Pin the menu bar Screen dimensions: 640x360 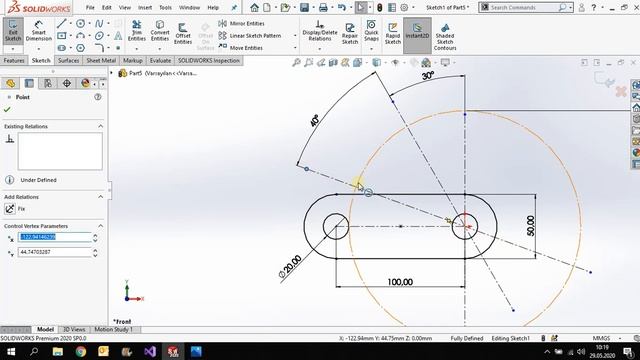coord(234,7)
